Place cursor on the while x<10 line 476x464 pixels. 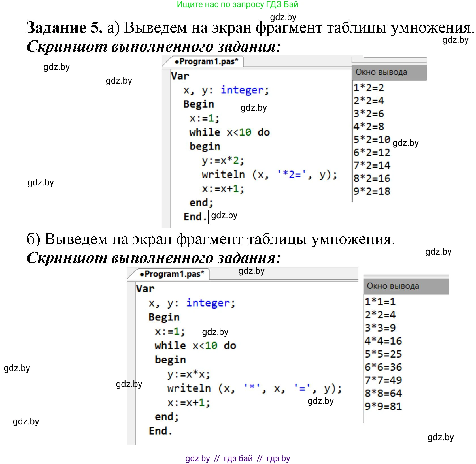(x=229, y=132)
